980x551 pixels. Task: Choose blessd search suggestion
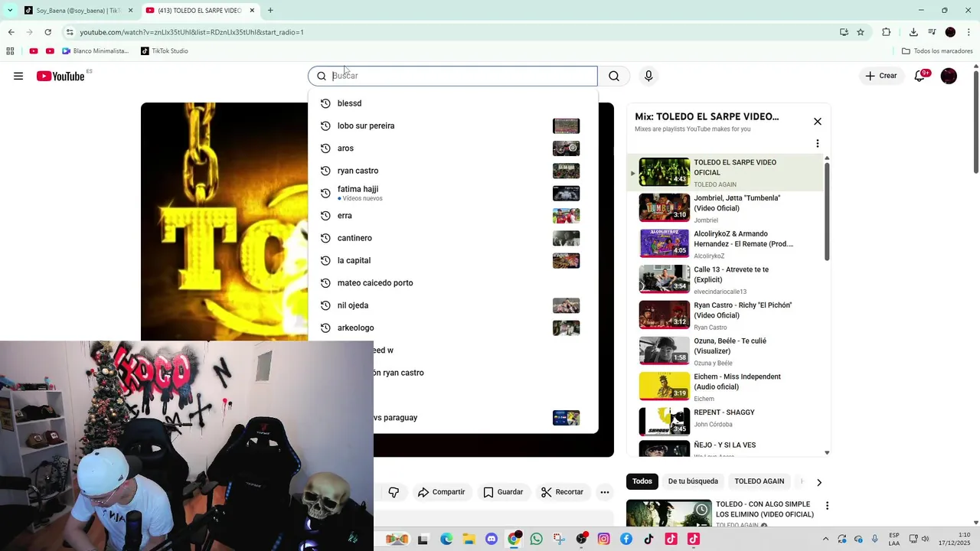[452, 103]
